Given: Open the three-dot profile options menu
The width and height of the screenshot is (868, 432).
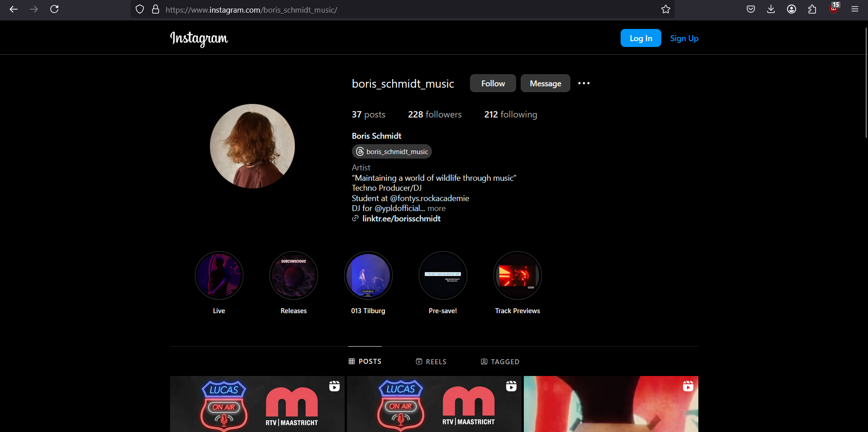Looking at the screenshot, I should point(583,83).
